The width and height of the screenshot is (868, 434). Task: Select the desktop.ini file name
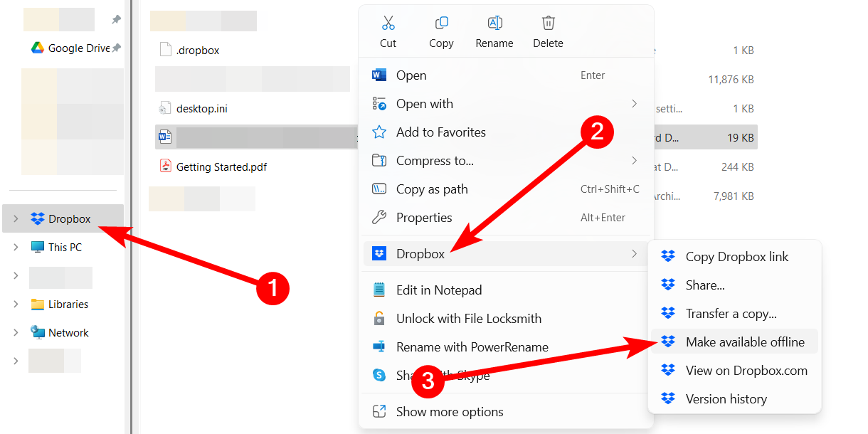pyautogui.click(x=202, y=109)
